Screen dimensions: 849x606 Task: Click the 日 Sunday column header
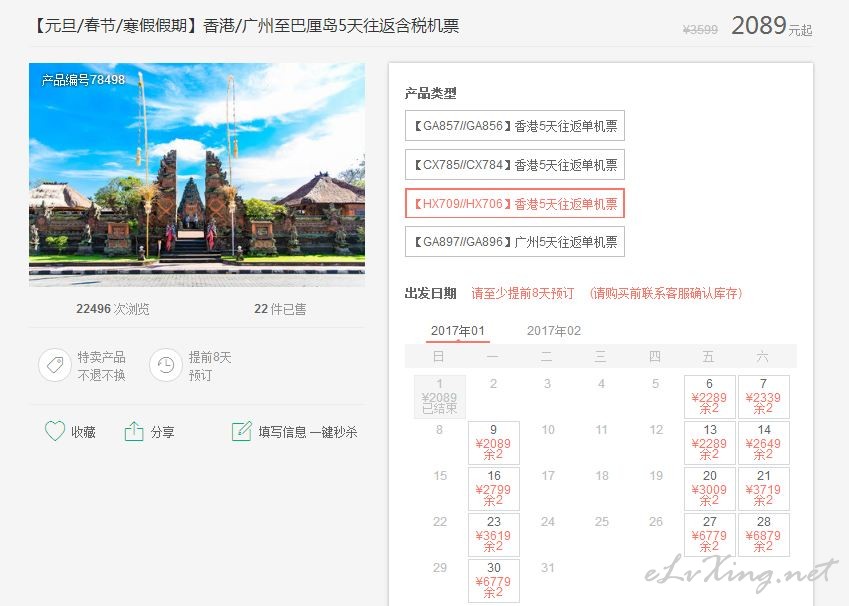pos(439,356)
